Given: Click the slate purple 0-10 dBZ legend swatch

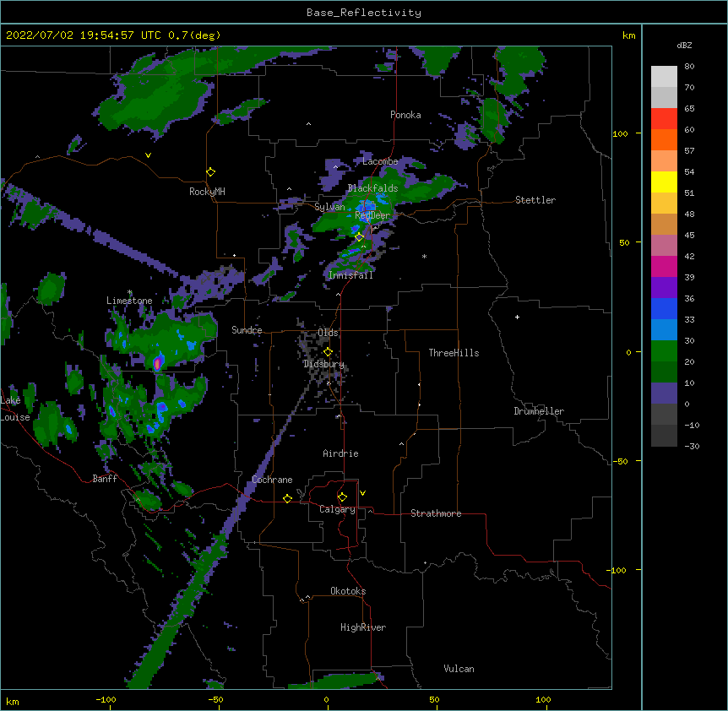Looking at the screenshot, I should click(664, 393).
